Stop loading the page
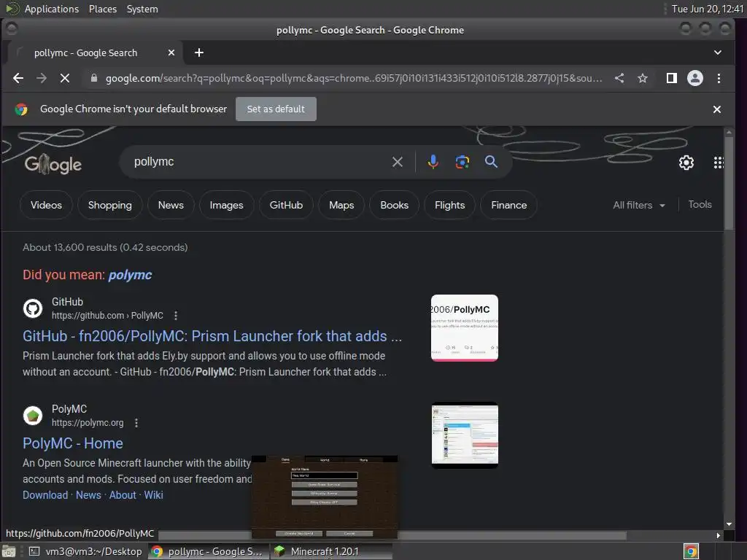 [x=65, y=78]
